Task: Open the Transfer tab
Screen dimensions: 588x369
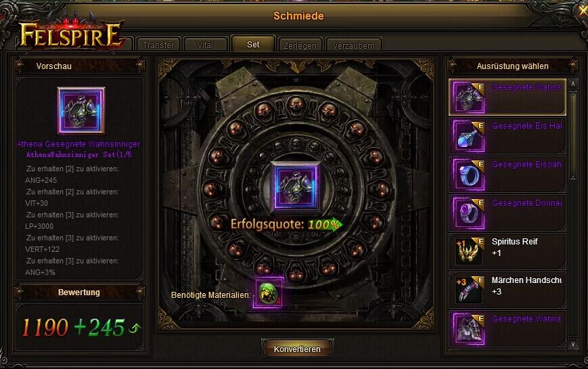Action: 158,45
